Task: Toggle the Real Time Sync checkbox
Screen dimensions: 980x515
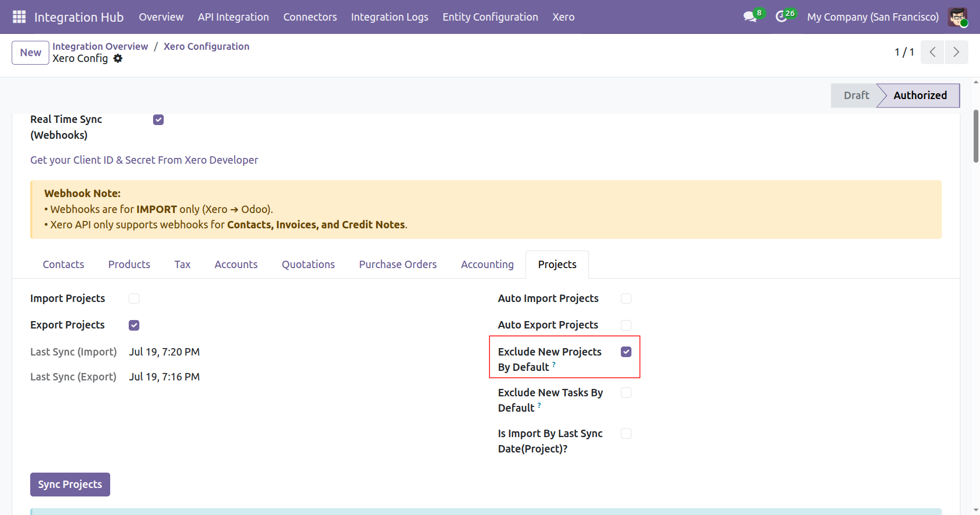Action: [158, 120]
